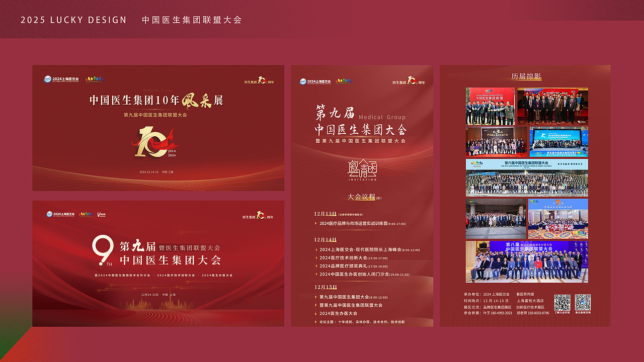Viewport: 644px width, 362px height.
Task: Click the 2024医疗技术创新大会 subtitle on the 9TH banner
Action: tap(176, 276)
